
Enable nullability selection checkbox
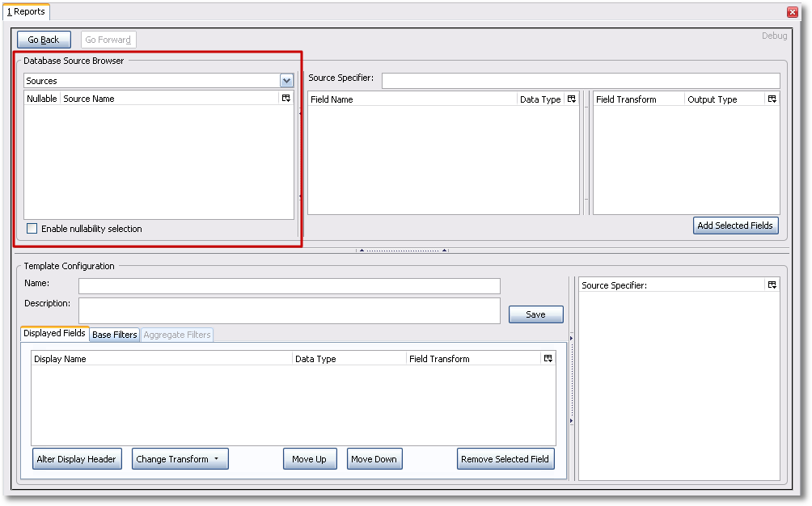pyautogui.click(x=32, y=229)
